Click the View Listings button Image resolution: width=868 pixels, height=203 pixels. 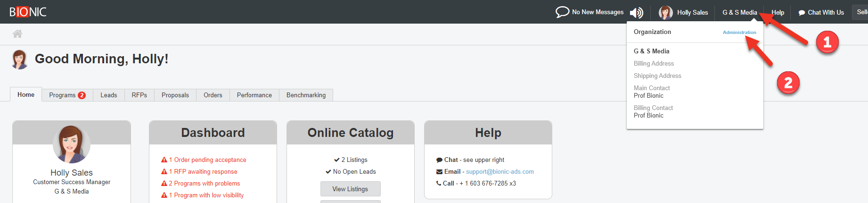[x=350, y=189]
